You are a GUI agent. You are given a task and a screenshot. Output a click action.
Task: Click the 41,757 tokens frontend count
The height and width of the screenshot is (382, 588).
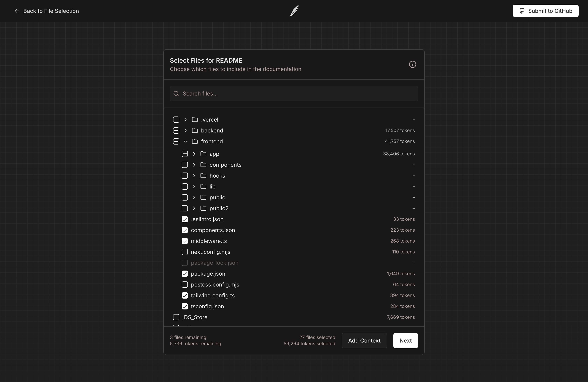[x=400, y=141]
